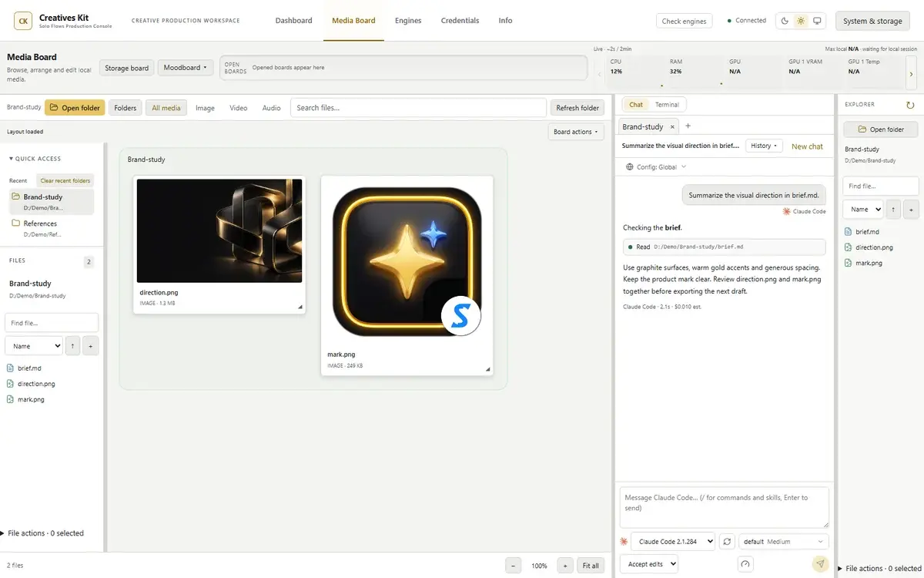Send the Claude Code message
This screenshot has width=924, height=578.
(x=821, y=564)
